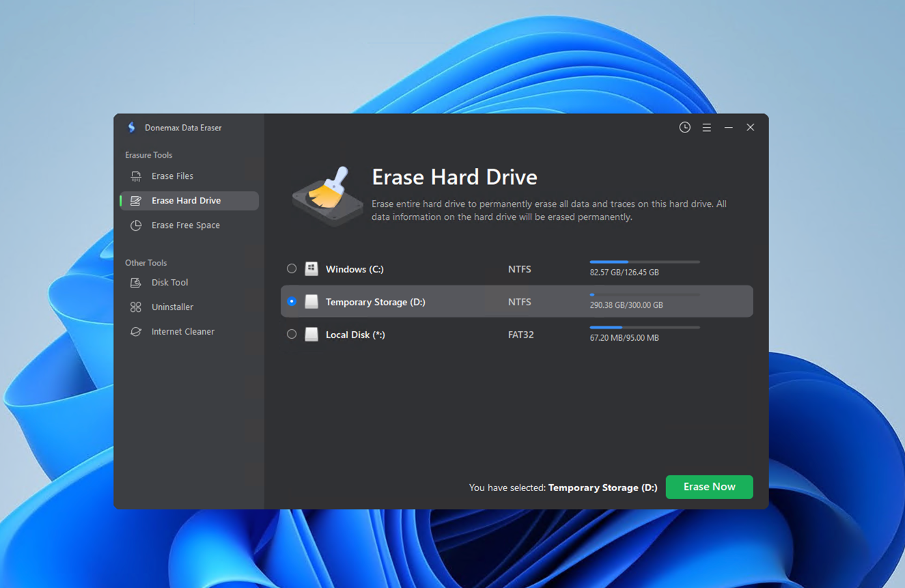Select the Windows (C:) radio button
905x588 pixels.
(292, 268)
